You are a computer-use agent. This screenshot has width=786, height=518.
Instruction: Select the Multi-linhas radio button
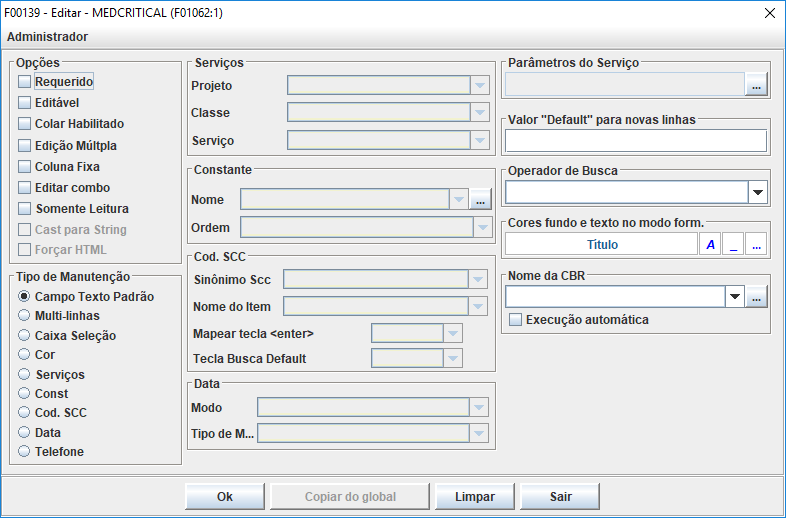click(25, 316)
